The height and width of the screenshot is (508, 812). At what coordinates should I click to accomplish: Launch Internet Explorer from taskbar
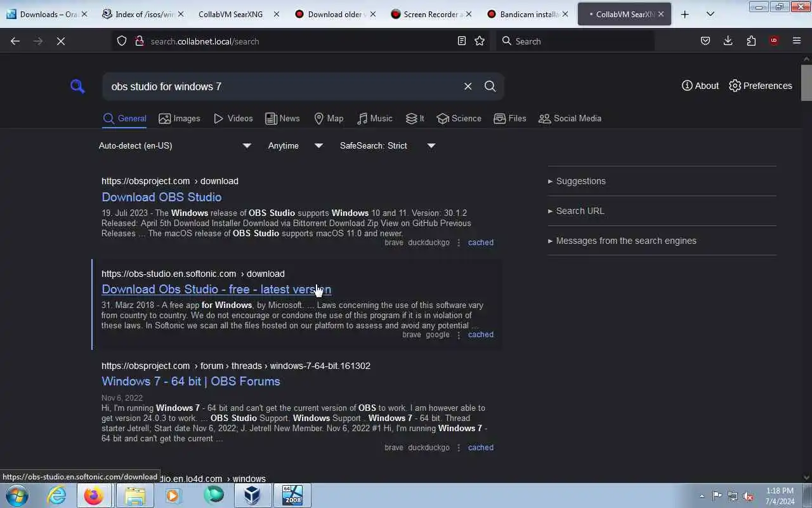[x=57, y=495]
